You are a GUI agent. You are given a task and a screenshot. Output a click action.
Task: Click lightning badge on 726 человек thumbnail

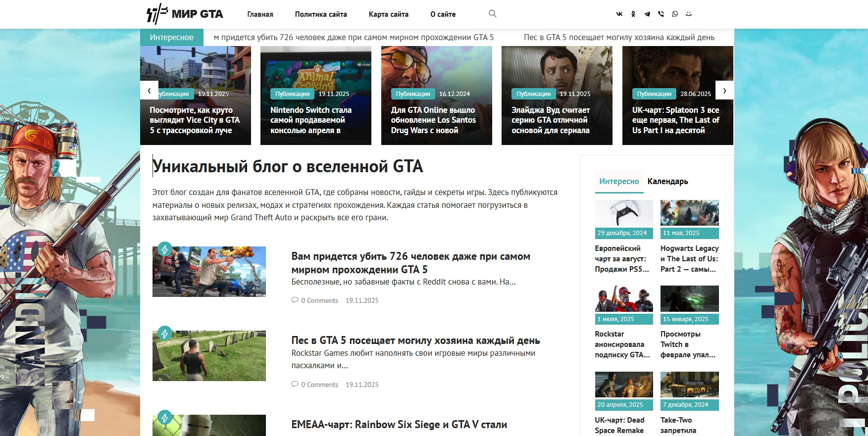click(x=165, y=249)
